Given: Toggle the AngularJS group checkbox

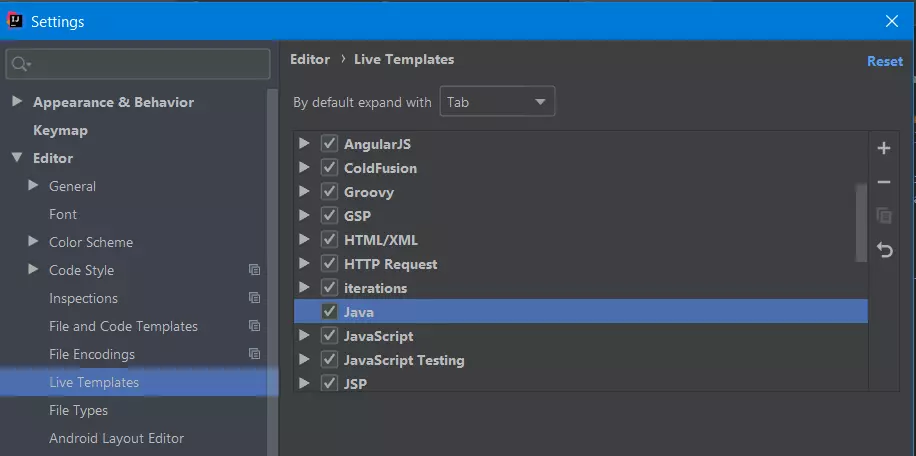Looking at the screenshot, I should (x=329, y=144).
